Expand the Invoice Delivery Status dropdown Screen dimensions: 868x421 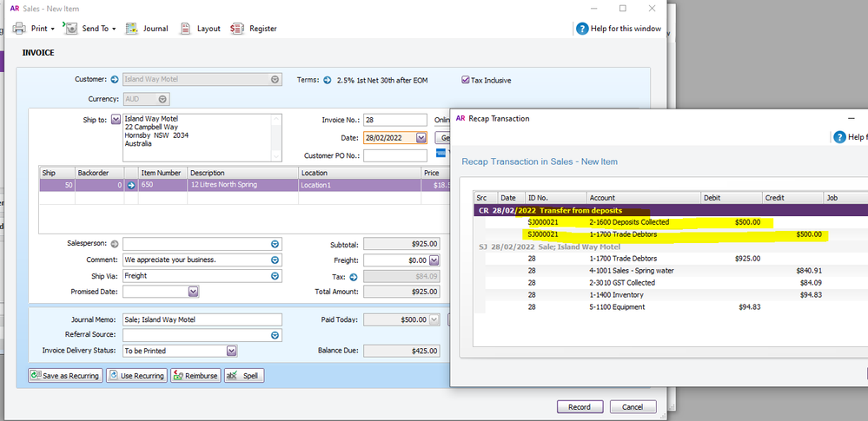[x=231, y=351]
